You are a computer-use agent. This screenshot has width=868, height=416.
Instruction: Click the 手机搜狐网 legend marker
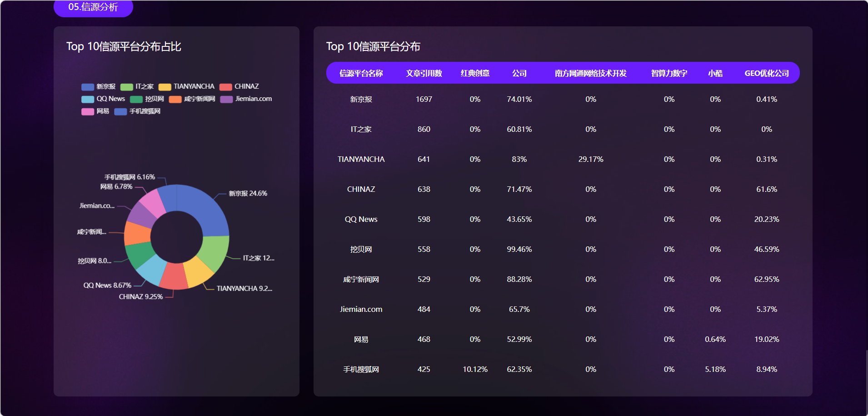120,111
